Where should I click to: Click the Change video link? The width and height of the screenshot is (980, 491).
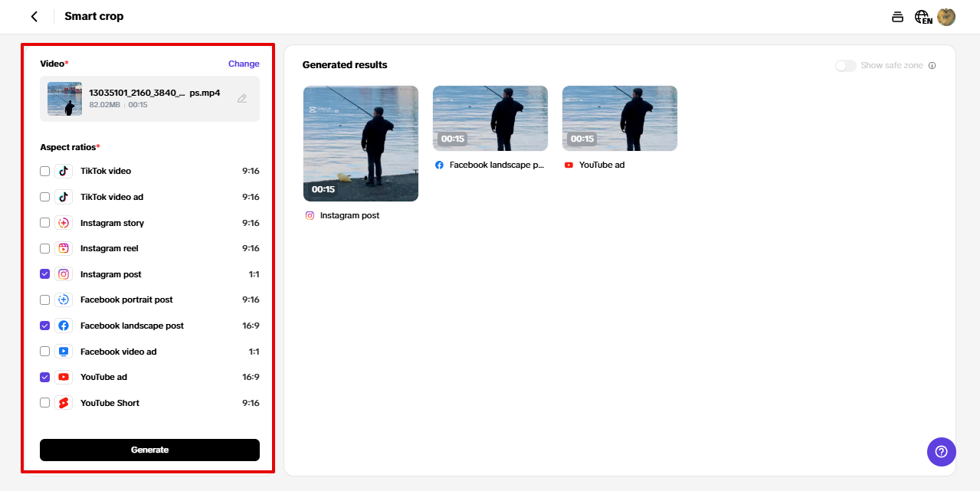point(244,64)
